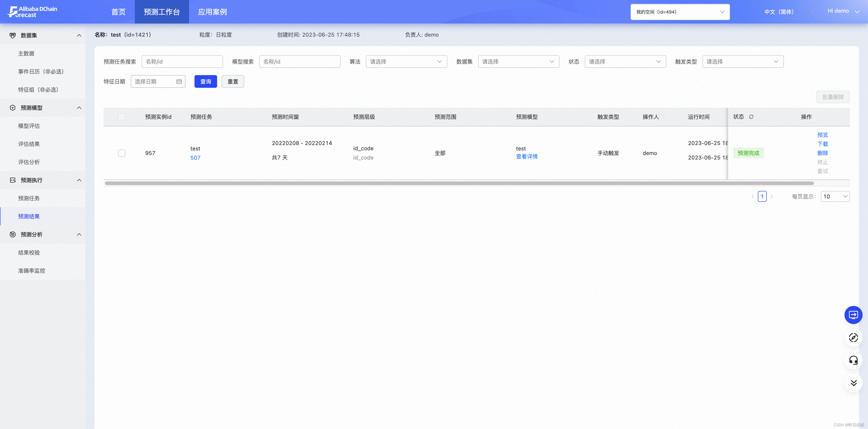
Task: Click the 运行时间 column header
Action: coord(699,117)
